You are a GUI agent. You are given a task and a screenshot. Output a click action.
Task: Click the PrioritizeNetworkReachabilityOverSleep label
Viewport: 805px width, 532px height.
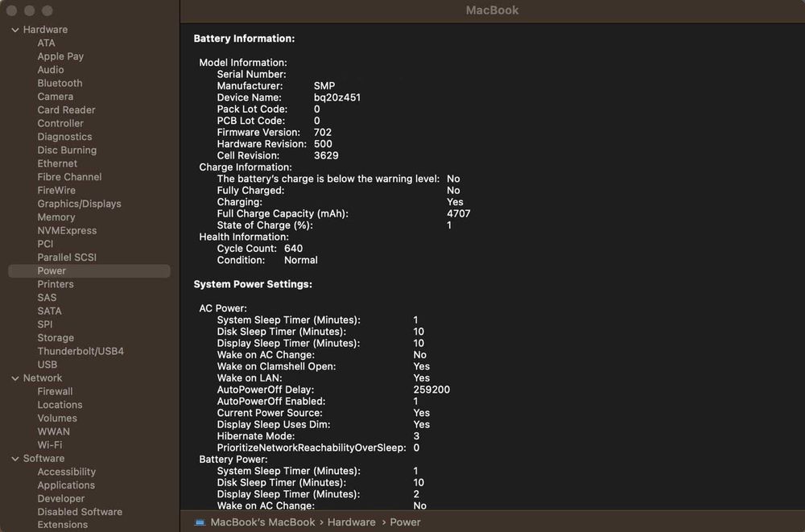tap(311, 447)
